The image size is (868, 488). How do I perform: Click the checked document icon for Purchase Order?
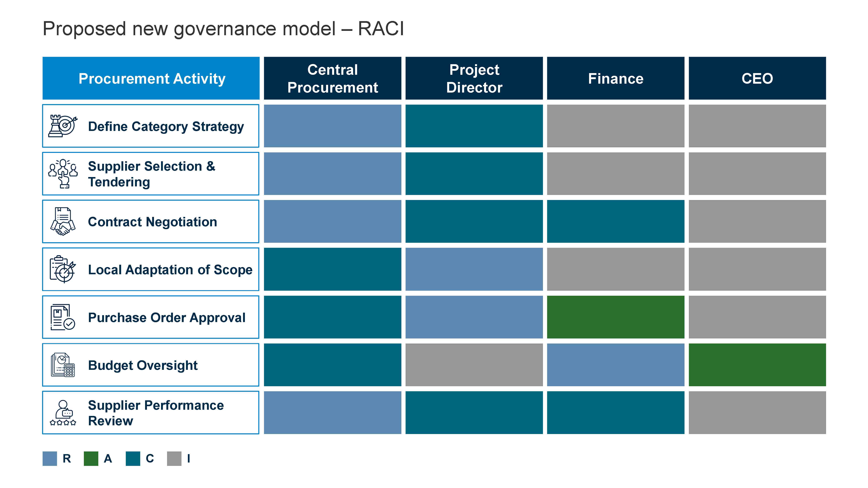click(63, 317)
